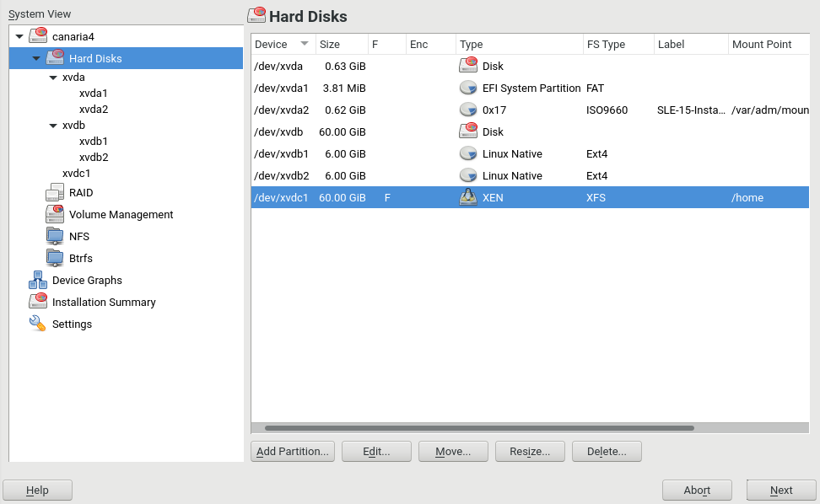Collapse the canaria4 tree node
The width and height of the screenshot is (820, 504).
(19, 37)
